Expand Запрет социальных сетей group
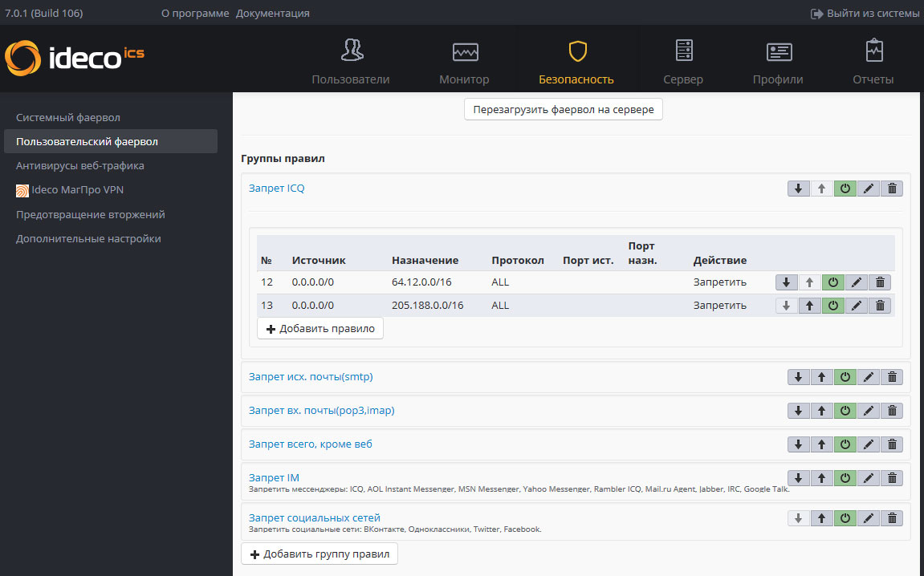Screen dimensions: 924x576 click(315, 517)
